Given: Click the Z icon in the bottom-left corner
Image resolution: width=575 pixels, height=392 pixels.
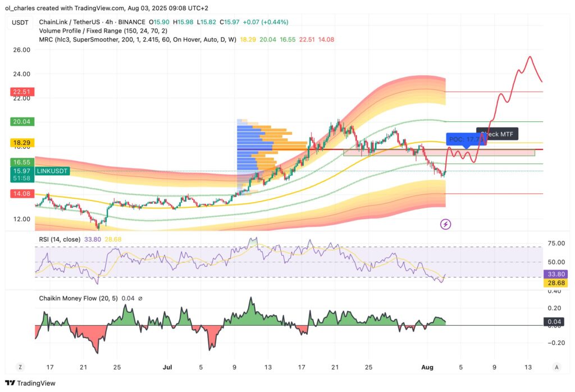Looking at the screenshot, I should point(20,367).
